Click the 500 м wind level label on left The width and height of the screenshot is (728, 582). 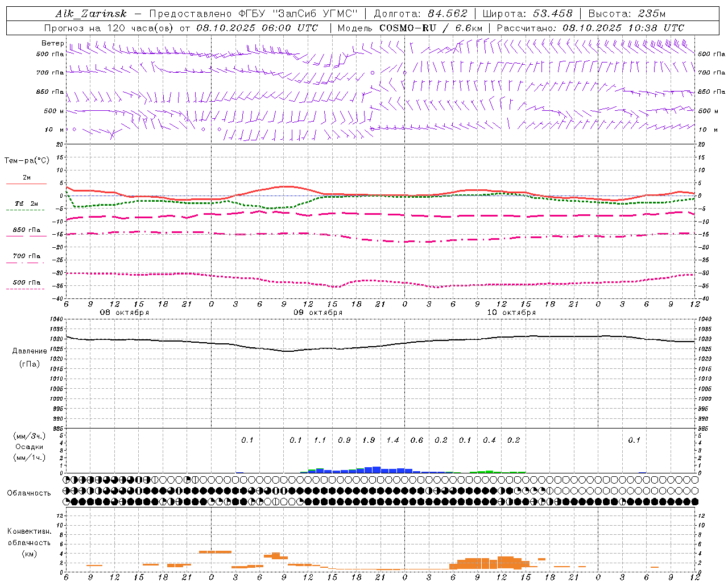(x=54, y=111)
